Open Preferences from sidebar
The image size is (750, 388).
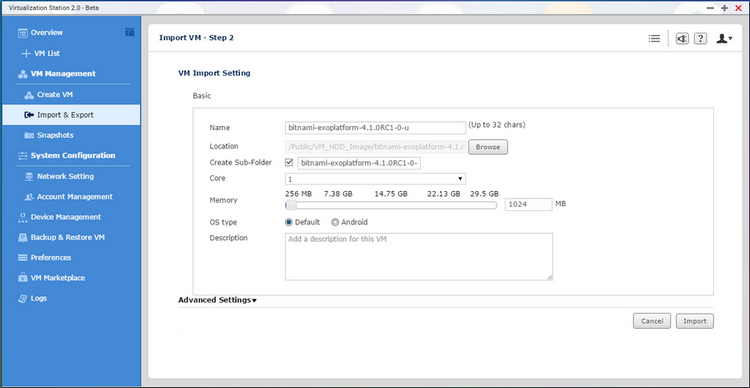tap(51, 258)
